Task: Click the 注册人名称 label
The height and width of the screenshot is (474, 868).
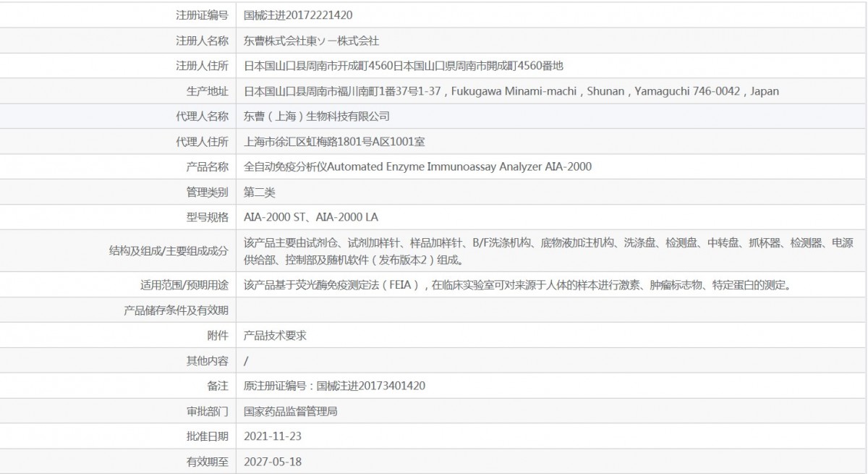Action: 202,41
